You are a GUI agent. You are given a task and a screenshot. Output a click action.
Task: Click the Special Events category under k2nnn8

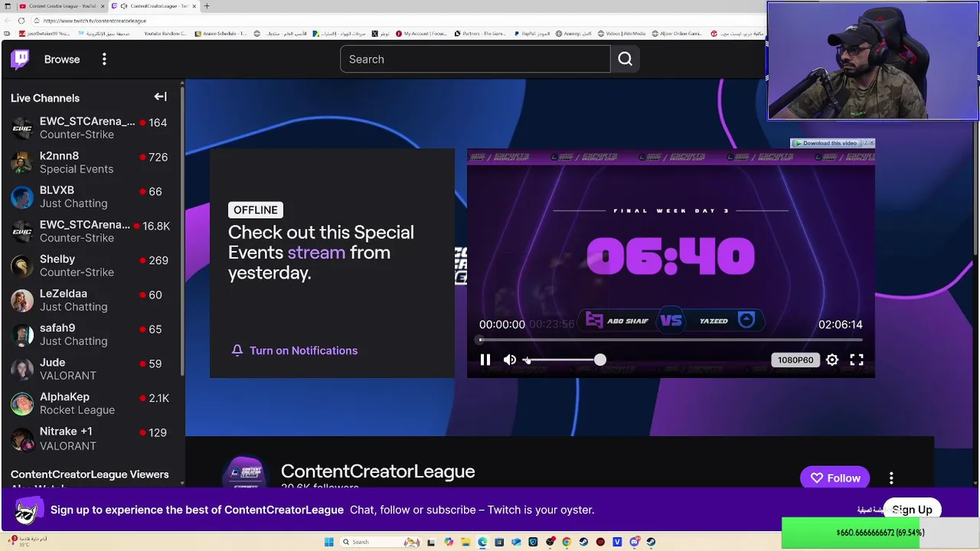(77, 169)
